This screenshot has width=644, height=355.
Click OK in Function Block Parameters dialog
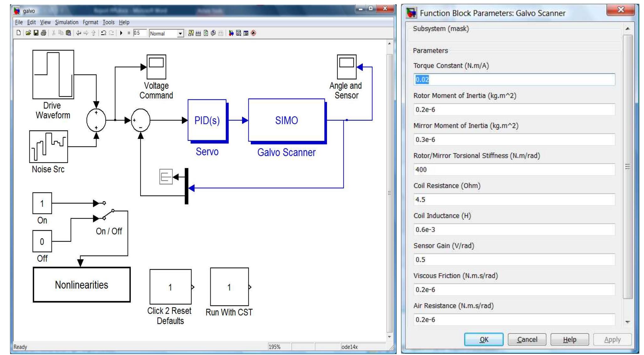click(484, 339)
